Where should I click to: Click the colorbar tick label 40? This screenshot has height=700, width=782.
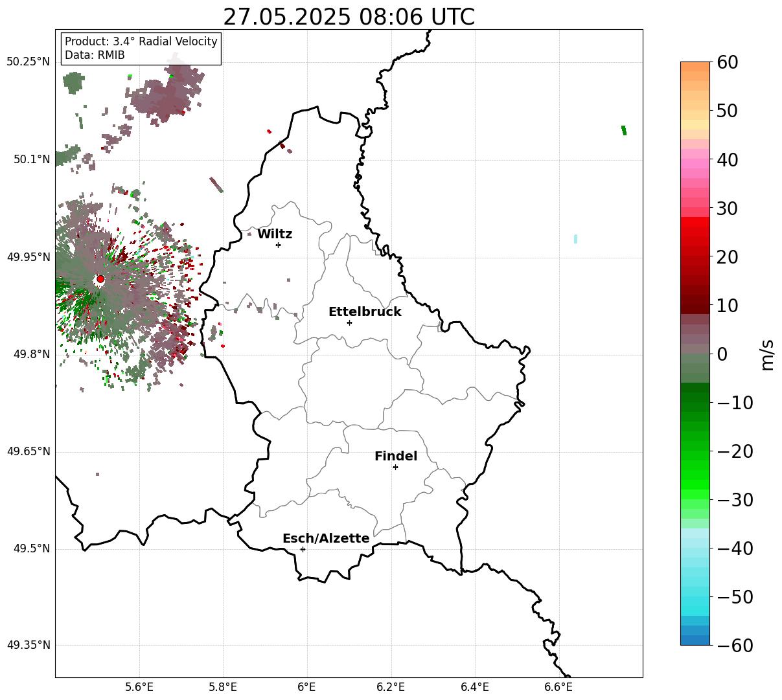[729, 160]
